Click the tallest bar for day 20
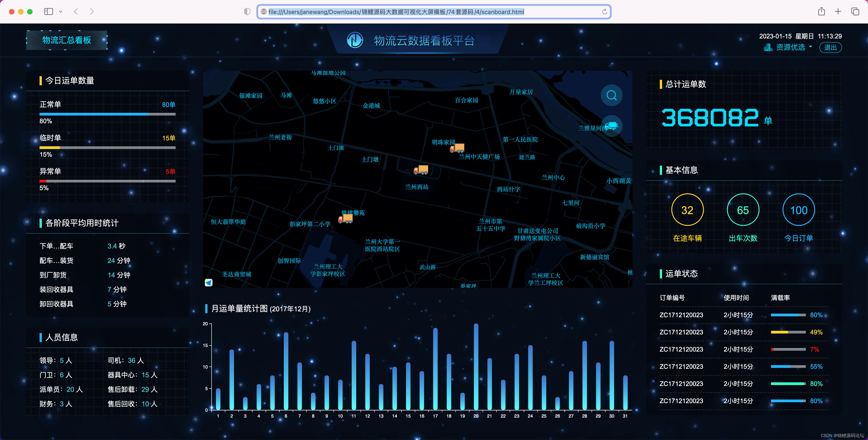Screen dimensions: 868x440 [476, 367]
